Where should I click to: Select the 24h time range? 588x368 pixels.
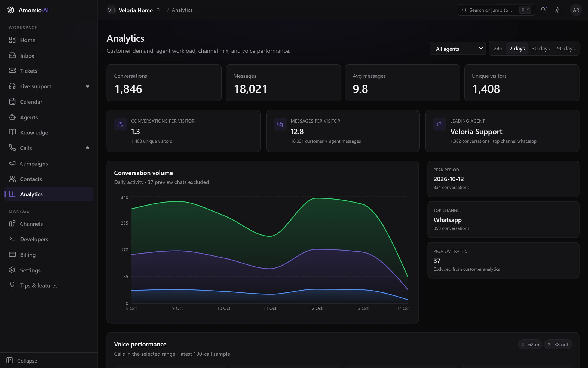pos(498,49)
